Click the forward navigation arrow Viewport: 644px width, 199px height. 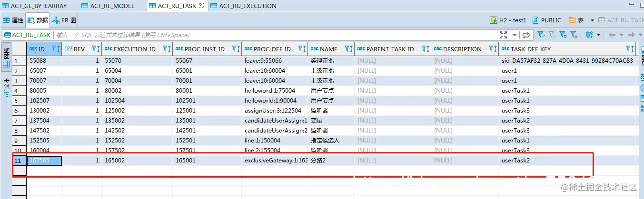[x=631, y=35]
